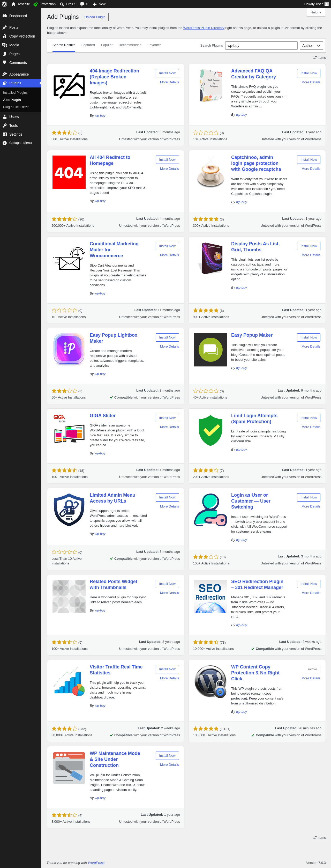Open the WordPress Plugin Directory link
Viewport: 331px width, 868px height.
click(204, 28)
